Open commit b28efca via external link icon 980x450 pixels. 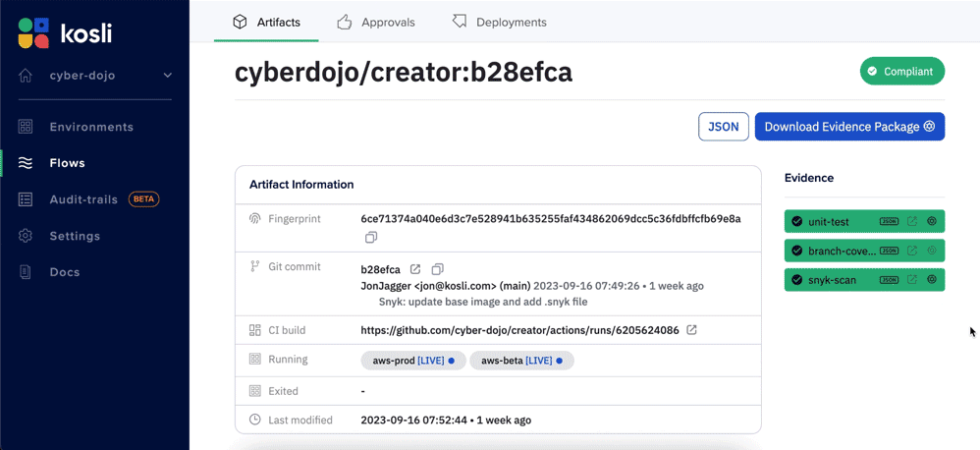tap(415, 269)
